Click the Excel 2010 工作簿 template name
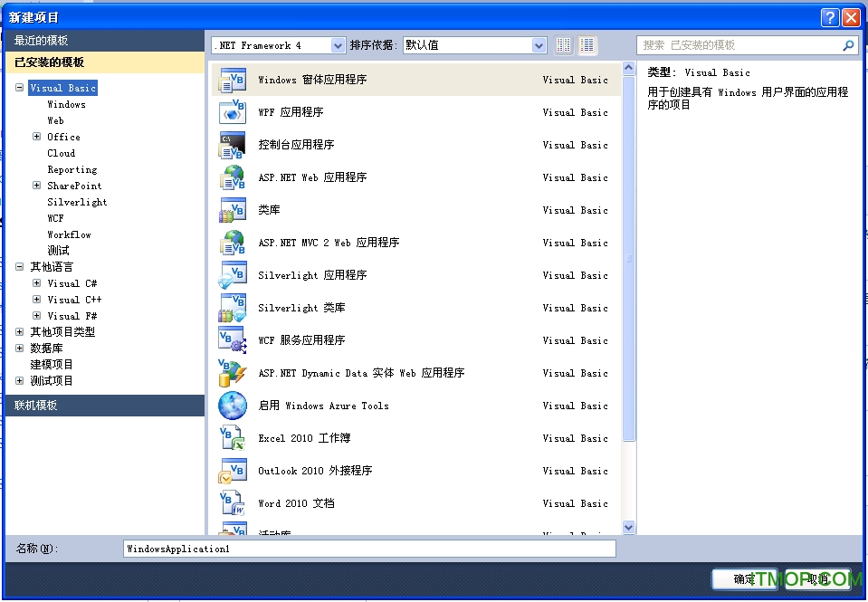The width and height of the screenshot is (868, 602). [304, 439]
